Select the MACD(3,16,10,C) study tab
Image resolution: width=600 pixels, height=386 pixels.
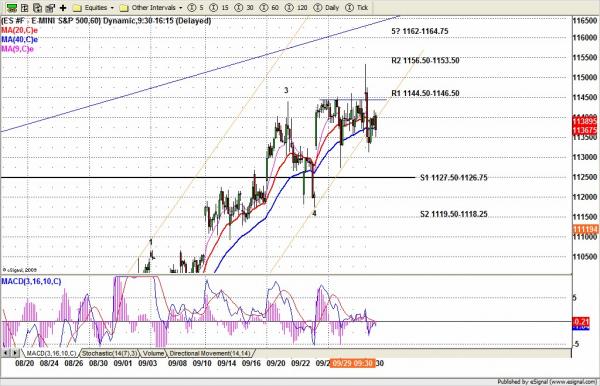pos(51,353)
